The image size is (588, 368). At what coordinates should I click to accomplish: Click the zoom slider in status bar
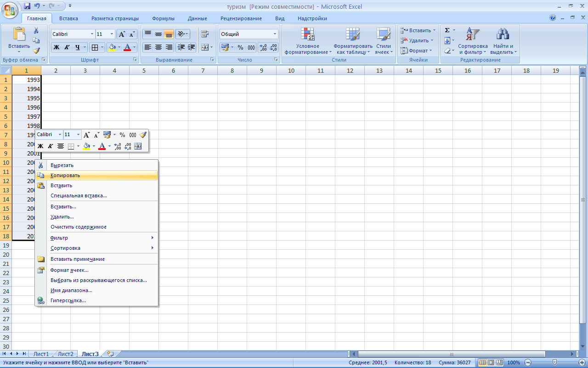554,362
